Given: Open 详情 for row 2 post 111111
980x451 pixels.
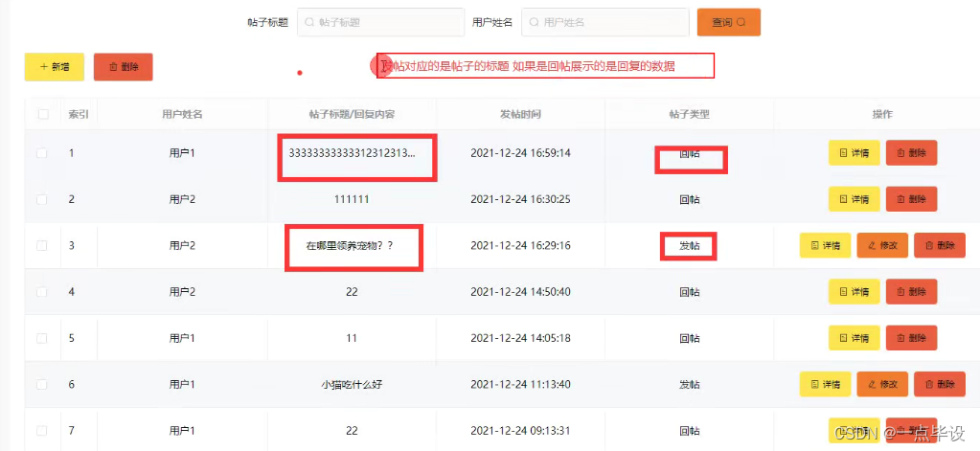Looking at the screenshot, I should point(855,199).
